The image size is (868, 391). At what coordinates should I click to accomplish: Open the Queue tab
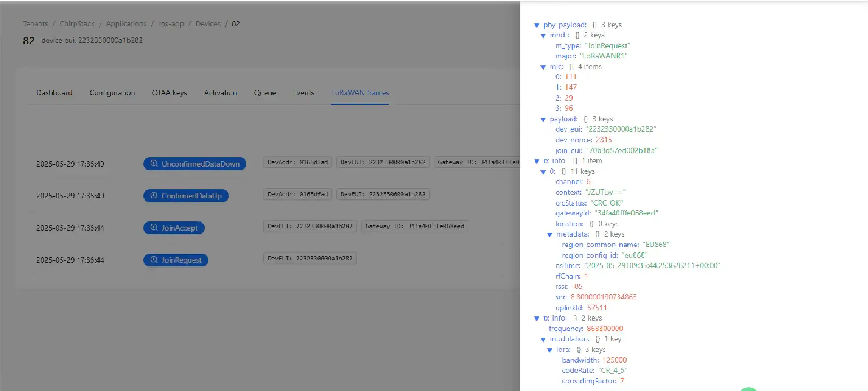265,92
